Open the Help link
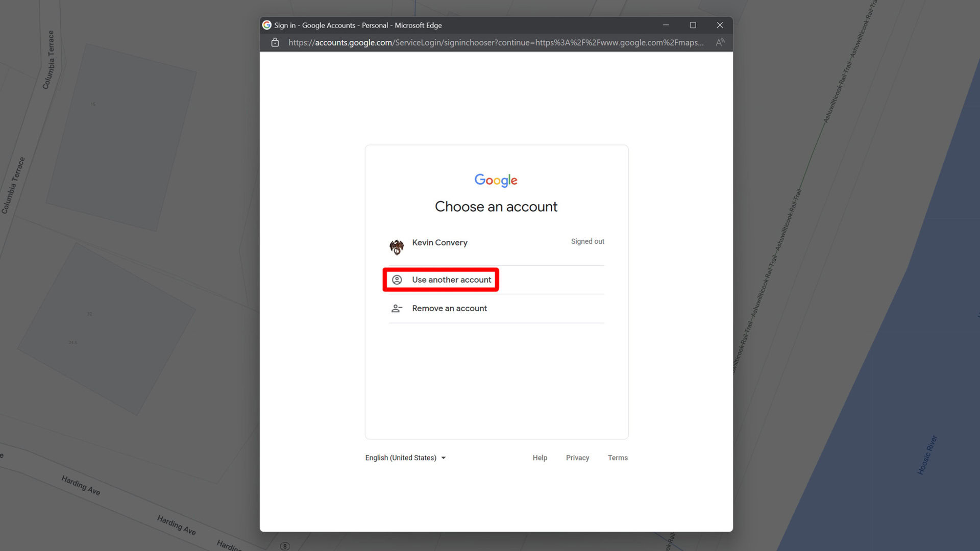This screenshot has width=980, height=551. click(x=540, y=458)
